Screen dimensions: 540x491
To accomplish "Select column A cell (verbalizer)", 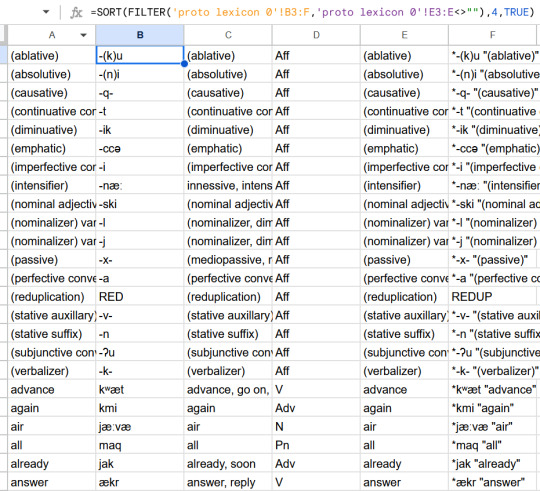I will click(52, 371).
